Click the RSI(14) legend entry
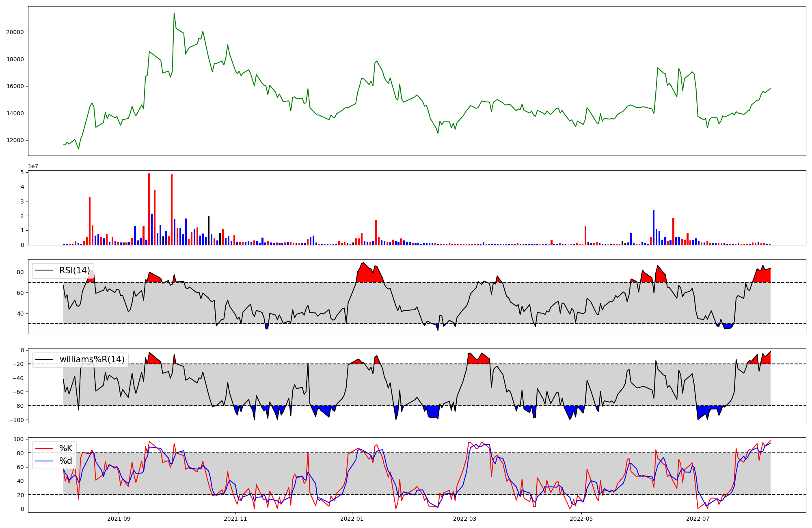 [74, 270]
